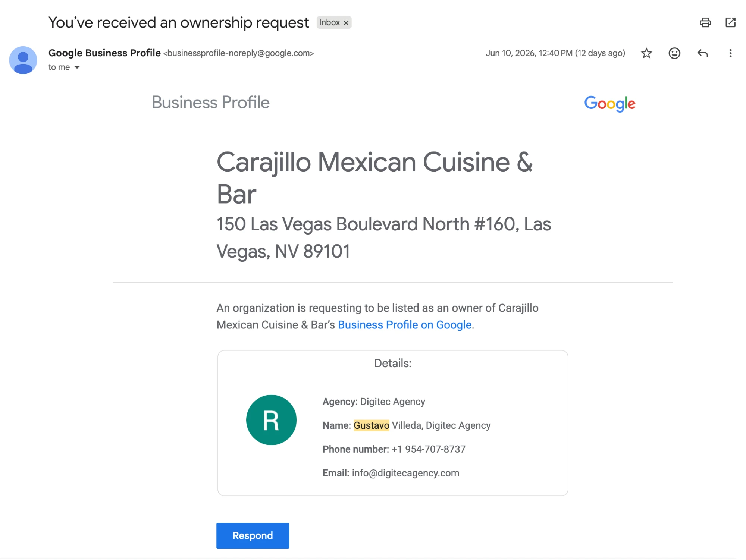Open more options three-dot menu
This screenshot has width=746, height=560.
tap(730, 53)
